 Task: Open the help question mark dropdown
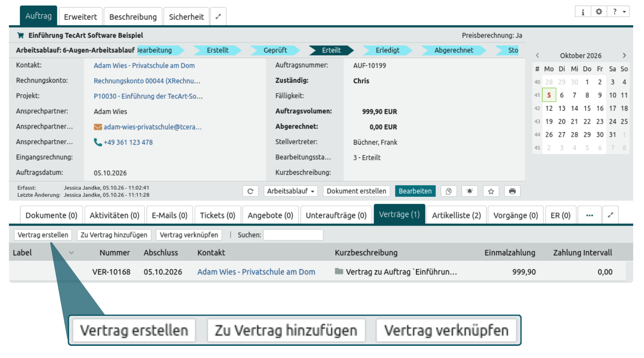click(618, 12)
